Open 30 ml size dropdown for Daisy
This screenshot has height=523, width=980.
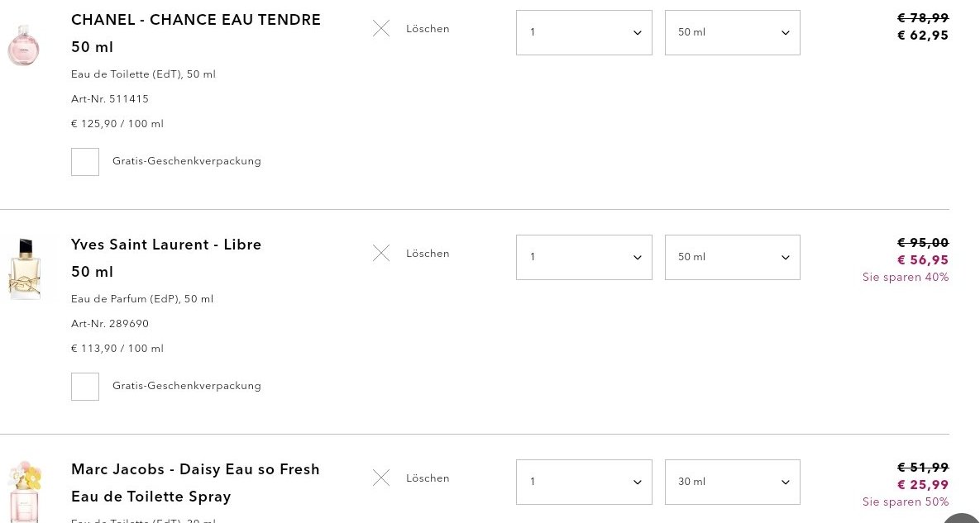(733, 482)
